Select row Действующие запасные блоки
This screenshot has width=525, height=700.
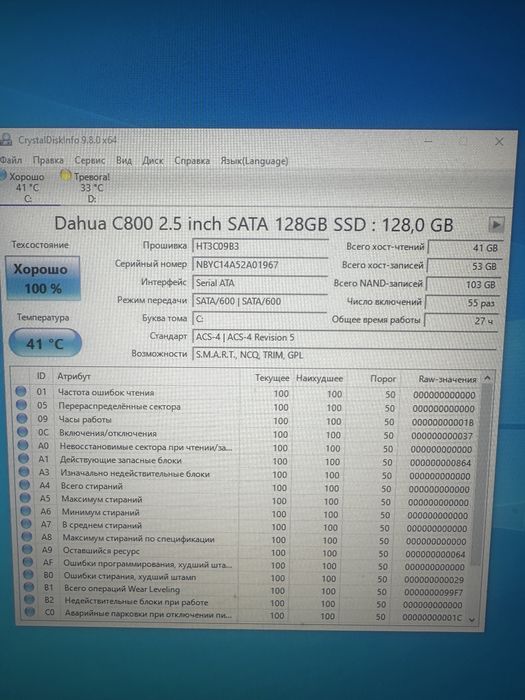click(x=246, y=461)
